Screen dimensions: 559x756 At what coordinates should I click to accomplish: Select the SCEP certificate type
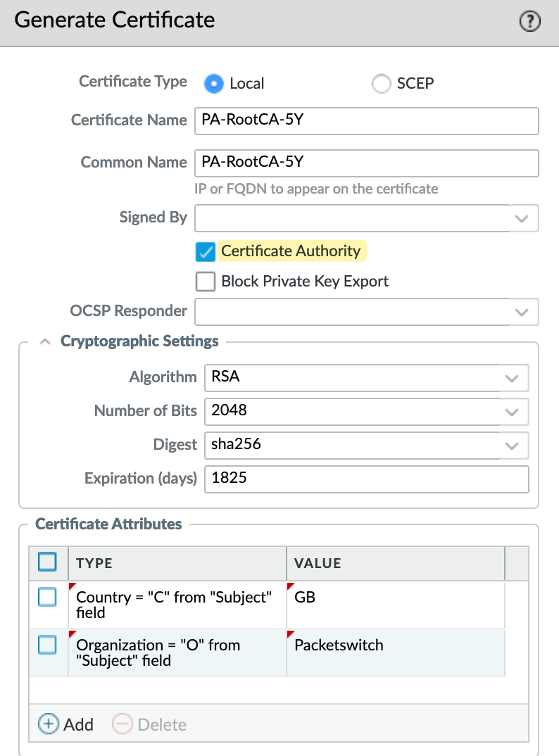pyautogui.click(x=381, y=84)
